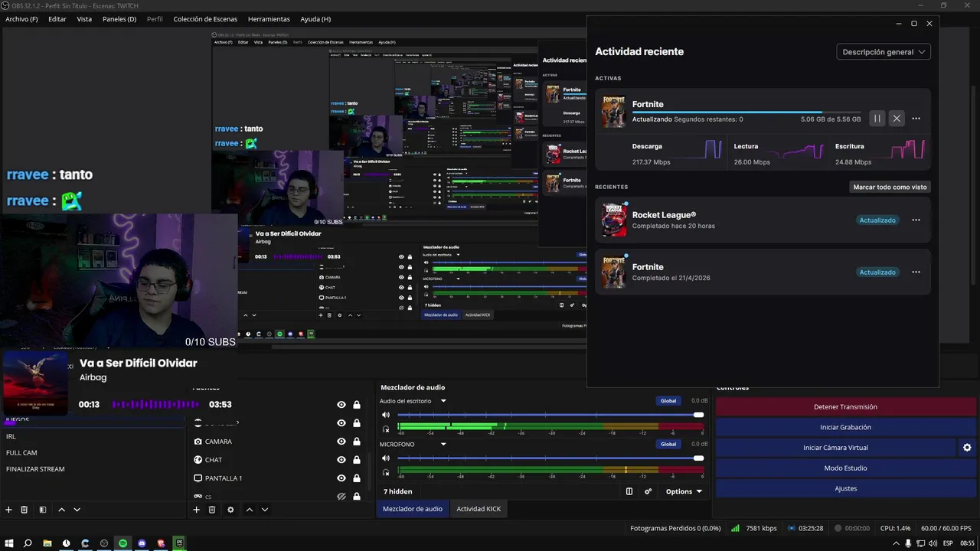
Task: Expand MICROFONO channel dropdown arrow
Action: [x=443, y=445]
